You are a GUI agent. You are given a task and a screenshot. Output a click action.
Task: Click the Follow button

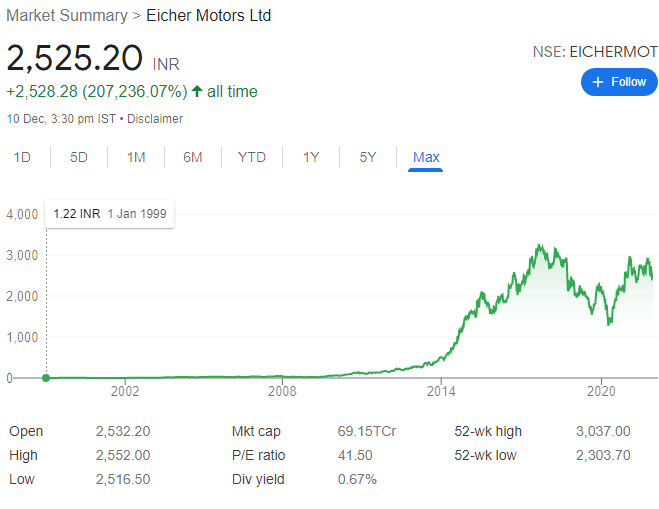[619, 82]
